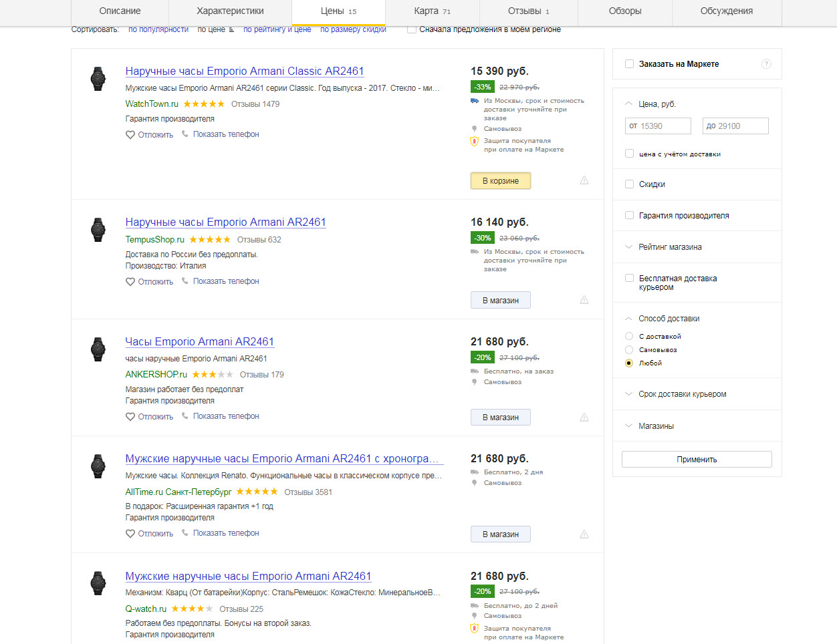Screen dimensions: 837x644
Task: Click watch thumbnail of TempusShop.ru offer
Action: (98, 230)
